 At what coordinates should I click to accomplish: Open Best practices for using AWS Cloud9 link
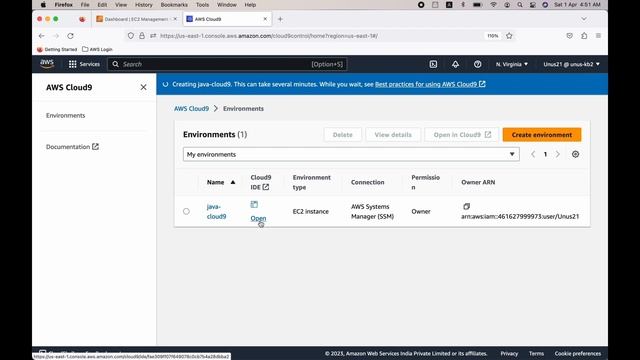pos(430,84)
